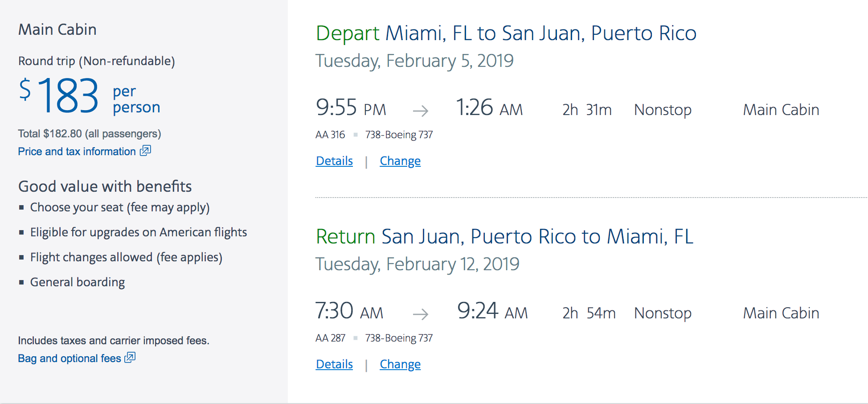The width and height of the screenshot is (868, 404).
Task: Click the 1:26 AM arrival time
Action: [x=489, y=108]
